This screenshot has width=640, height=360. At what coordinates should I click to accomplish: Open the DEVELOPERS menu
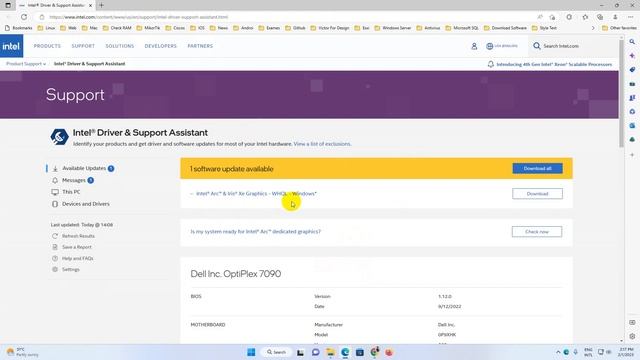tap(160, 46)
